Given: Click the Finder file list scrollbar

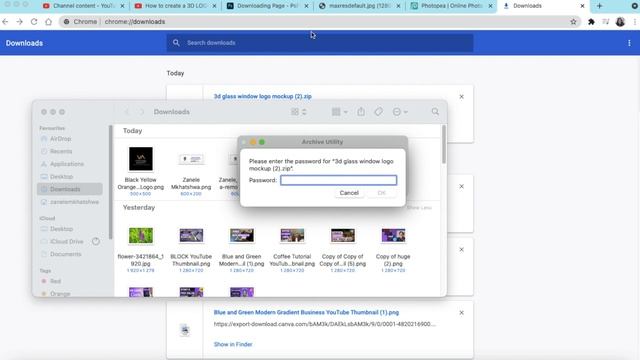Looking at the screenshot, I should tap(444, 144).
